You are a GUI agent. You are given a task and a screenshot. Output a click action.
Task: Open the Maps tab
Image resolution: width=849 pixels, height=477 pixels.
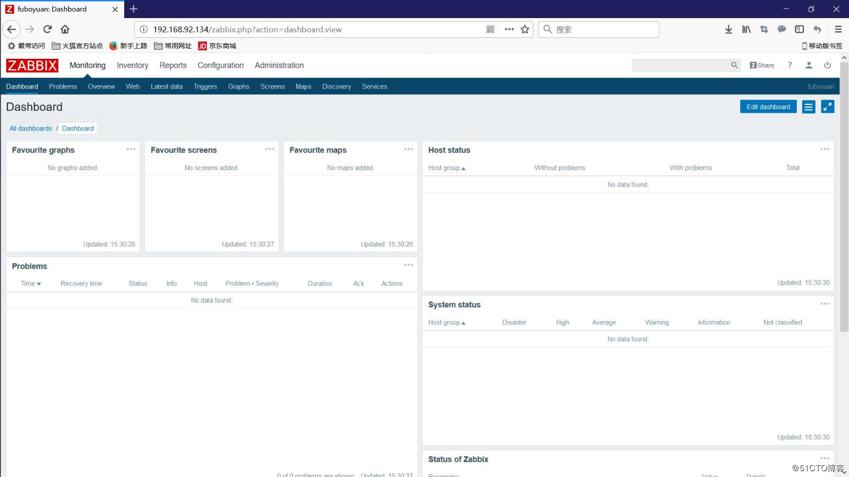point(303,87)
